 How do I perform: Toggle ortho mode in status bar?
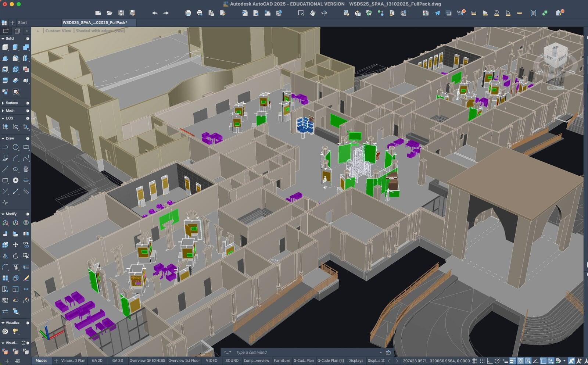(490, 361)
